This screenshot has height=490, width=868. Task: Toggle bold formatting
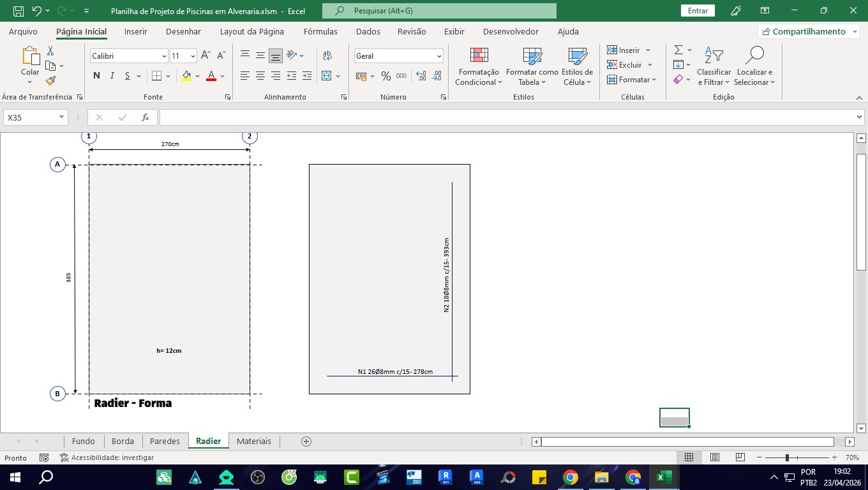(x=96, y=76)
